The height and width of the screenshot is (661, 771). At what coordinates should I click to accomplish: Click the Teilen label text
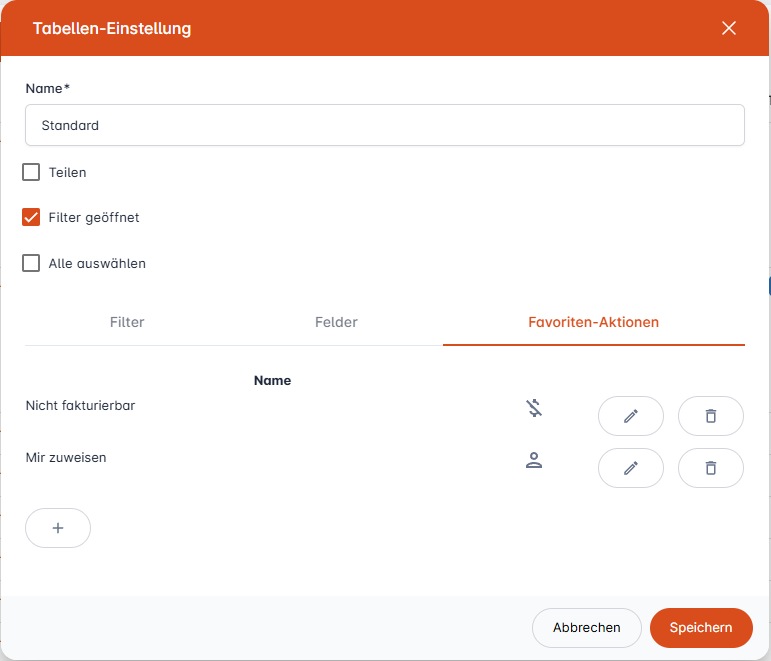coord(67,173)
